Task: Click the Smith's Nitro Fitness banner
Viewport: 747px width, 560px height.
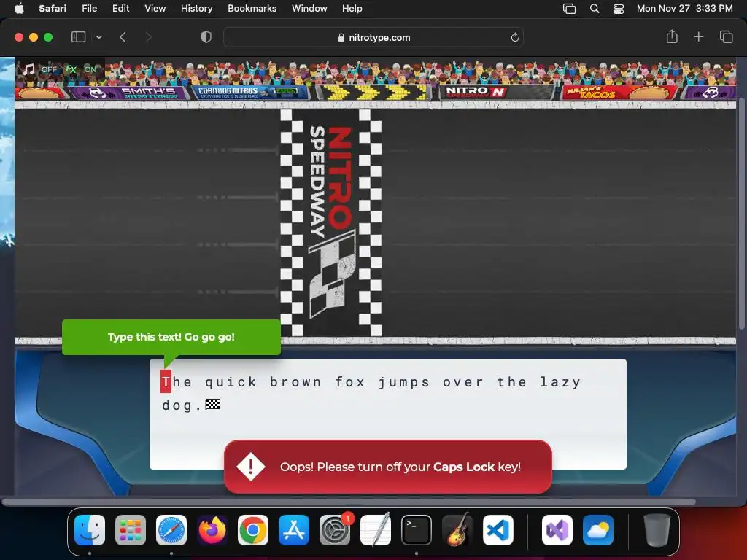Action: tap(128, 93)
